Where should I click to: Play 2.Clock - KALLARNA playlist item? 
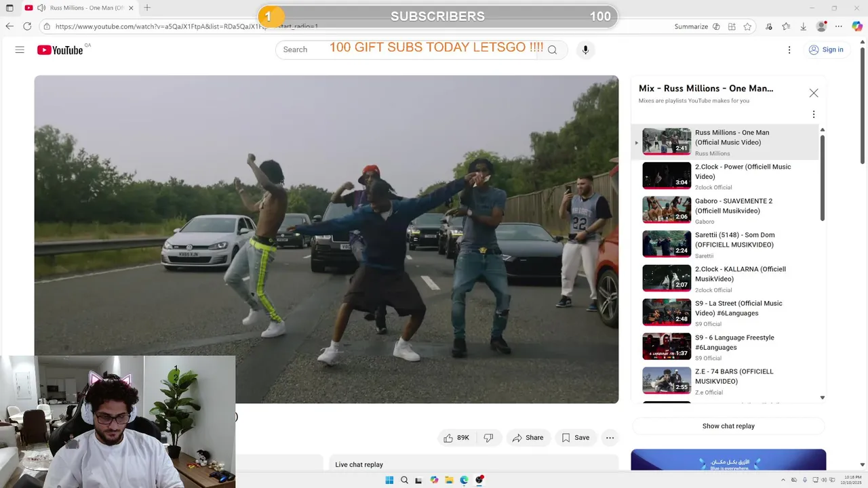(724, 279)
